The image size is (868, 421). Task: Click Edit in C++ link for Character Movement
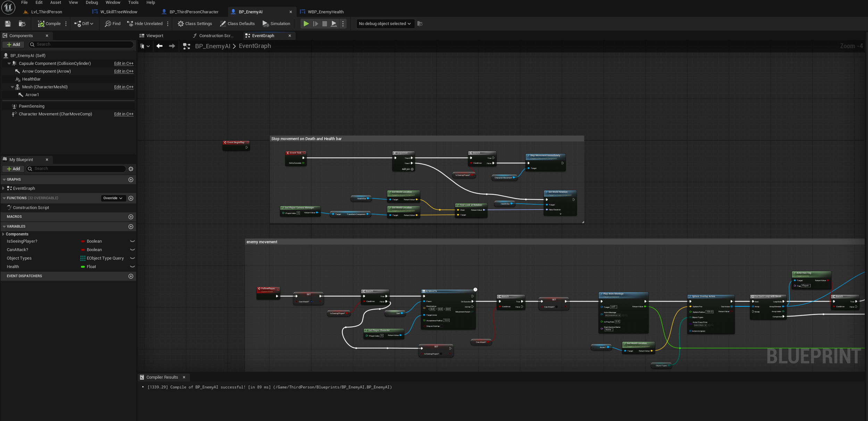(x=124, y=114)
